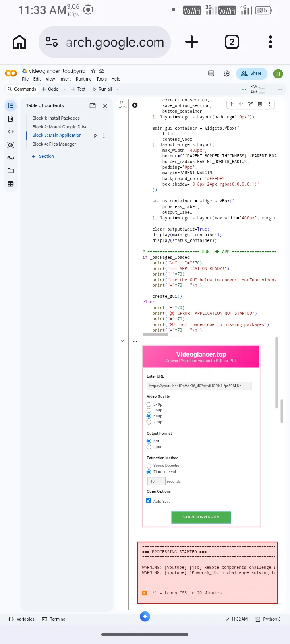
Task: Choose pptx output format
Action: click(x=149, y=447)
